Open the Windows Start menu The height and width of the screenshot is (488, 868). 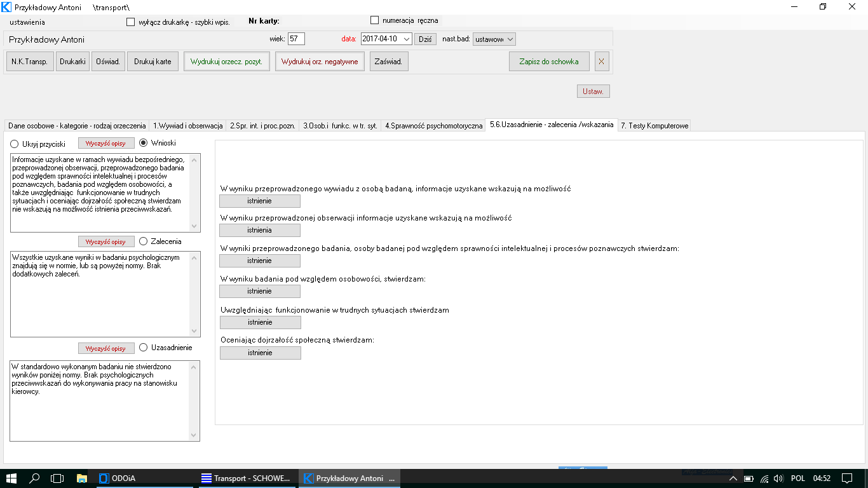pyautogui.click(x=11, y=478)
